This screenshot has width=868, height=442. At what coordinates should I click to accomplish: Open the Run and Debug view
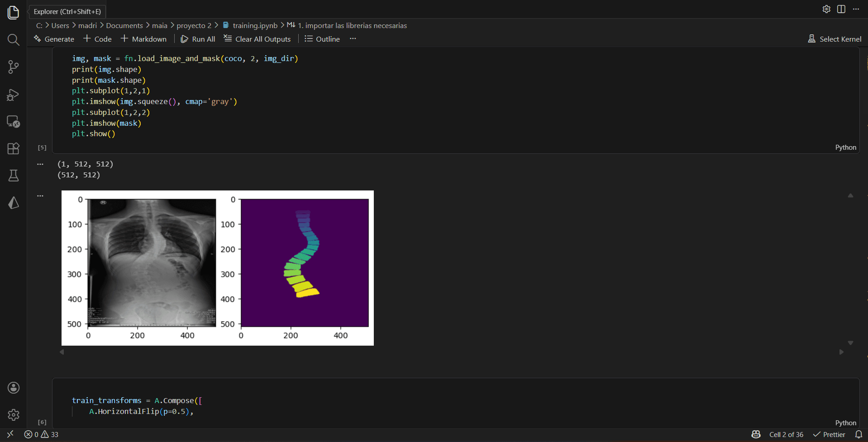coord(13,95)
